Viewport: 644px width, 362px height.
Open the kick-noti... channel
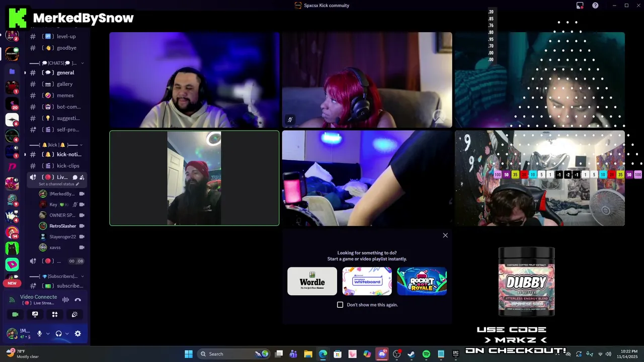(x=56, y=154)
